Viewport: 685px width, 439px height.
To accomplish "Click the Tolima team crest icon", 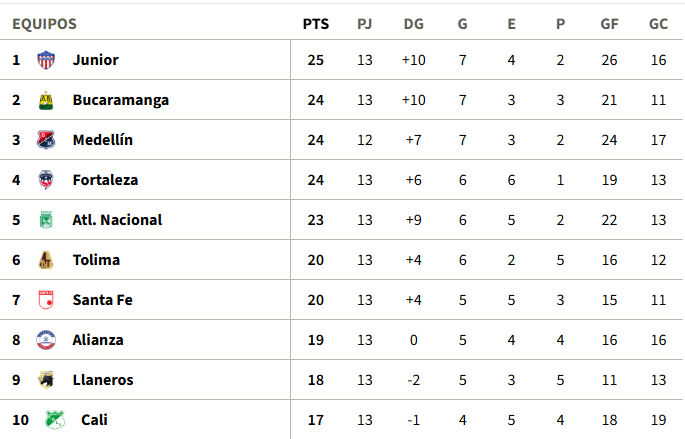I will pyautogui.click(x=46, y=260).
